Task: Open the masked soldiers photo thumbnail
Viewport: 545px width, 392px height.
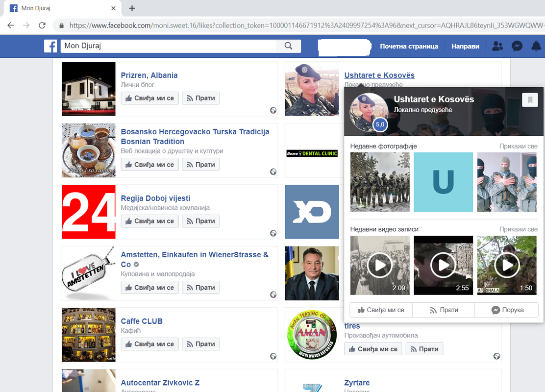Action: 507,182
